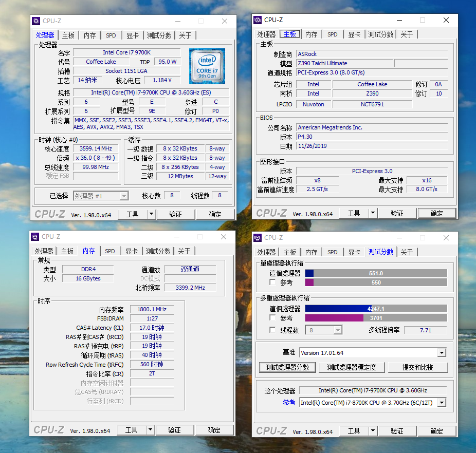Click the CAS# Latency 17.0 时钟 value

click(x=152, y=328)
